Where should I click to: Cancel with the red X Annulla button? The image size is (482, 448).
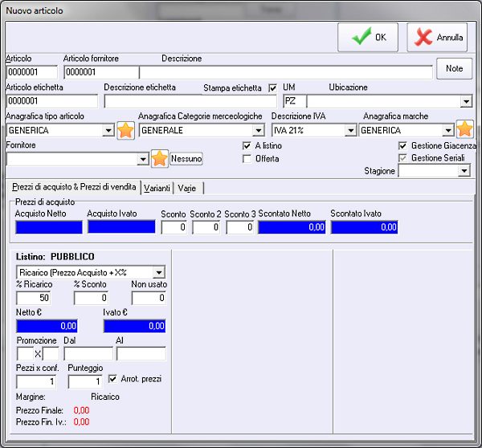(437, 37)
